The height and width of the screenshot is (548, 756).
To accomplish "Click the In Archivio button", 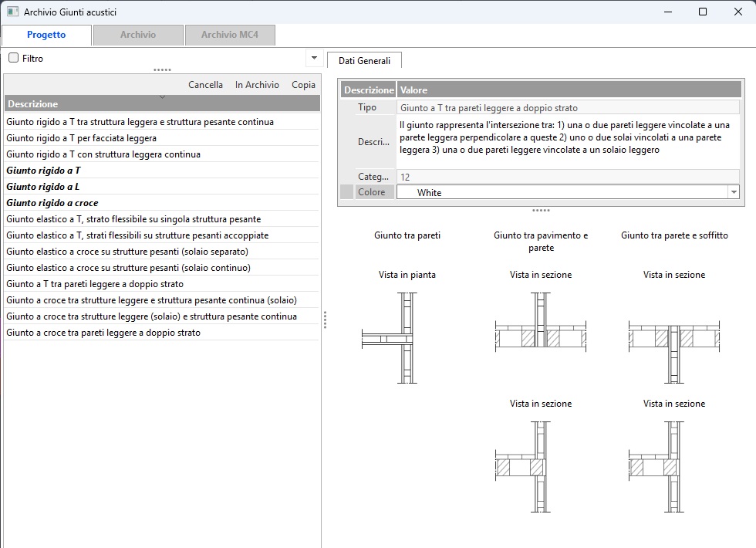I will coord(257,85).
